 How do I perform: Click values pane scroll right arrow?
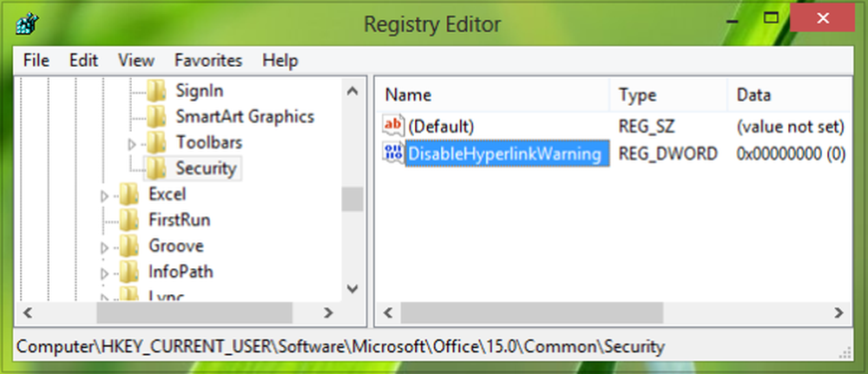[x=838, y=312]
